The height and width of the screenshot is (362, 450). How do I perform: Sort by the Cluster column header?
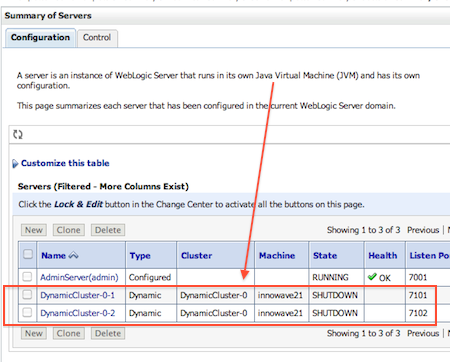point(196,256)
